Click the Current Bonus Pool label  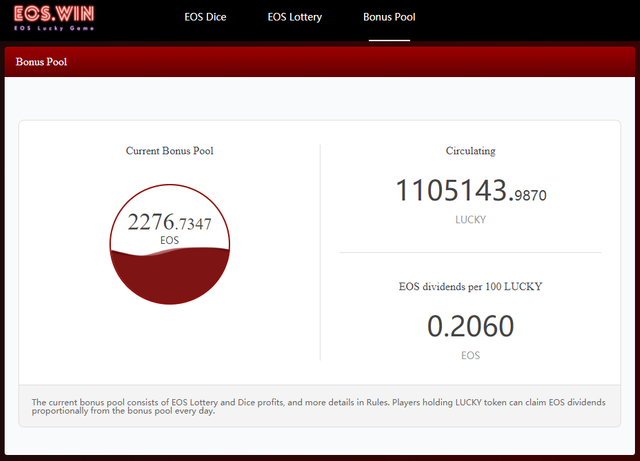click(x=170, y=151)
